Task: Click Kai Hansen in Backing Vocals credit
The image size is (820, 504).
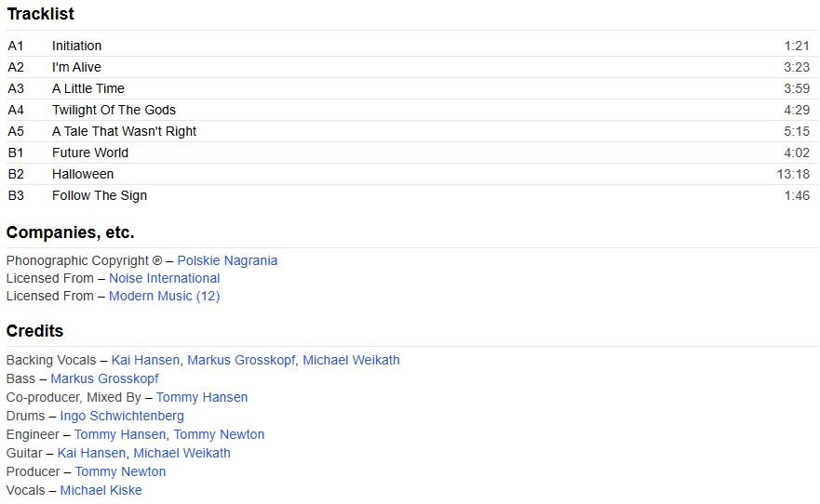Action: point(145,360)
